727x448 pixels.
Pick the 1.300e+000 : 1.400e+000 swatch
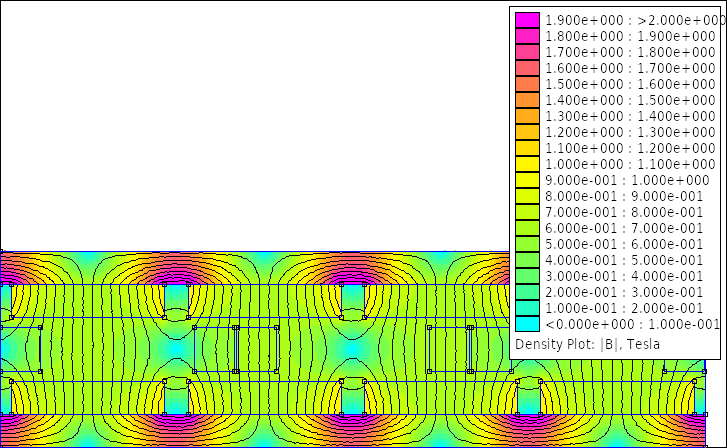tap(527, 116)
